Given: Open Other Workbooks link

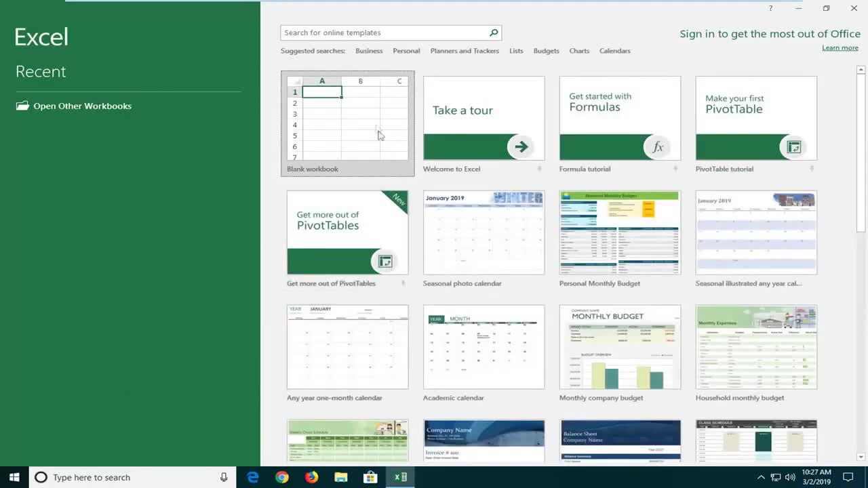Looking at the screenshot, I should [x=82, y=106].
